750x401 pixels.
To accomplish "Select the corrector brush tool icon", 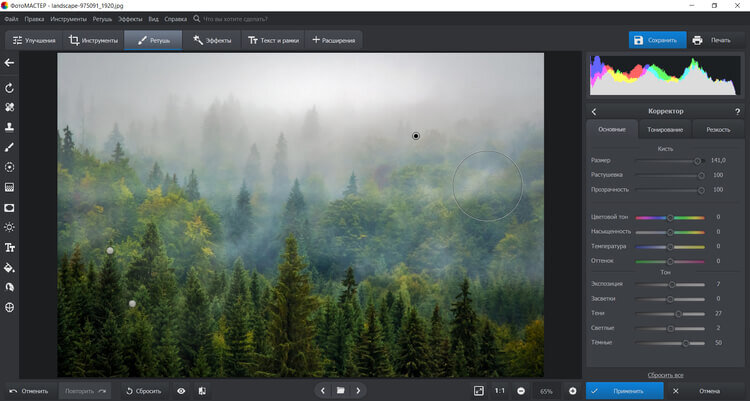I will pos(9,147).
